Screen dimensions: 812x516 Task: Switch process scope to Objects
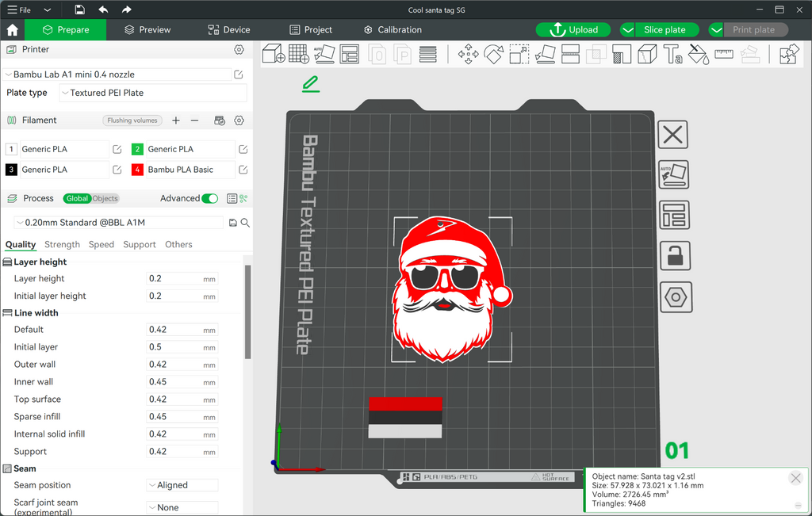tap(105, 199)
